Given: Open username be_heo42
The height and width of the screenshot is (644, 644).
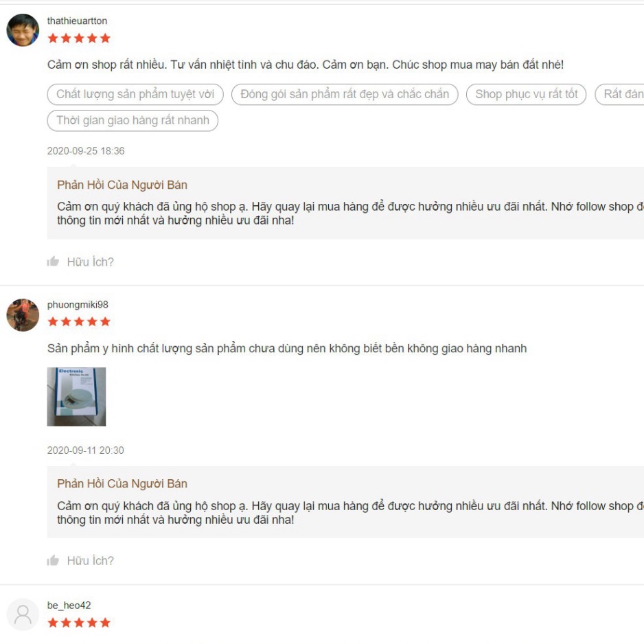Looking at the screenshot, I should (x=69, y=606).
